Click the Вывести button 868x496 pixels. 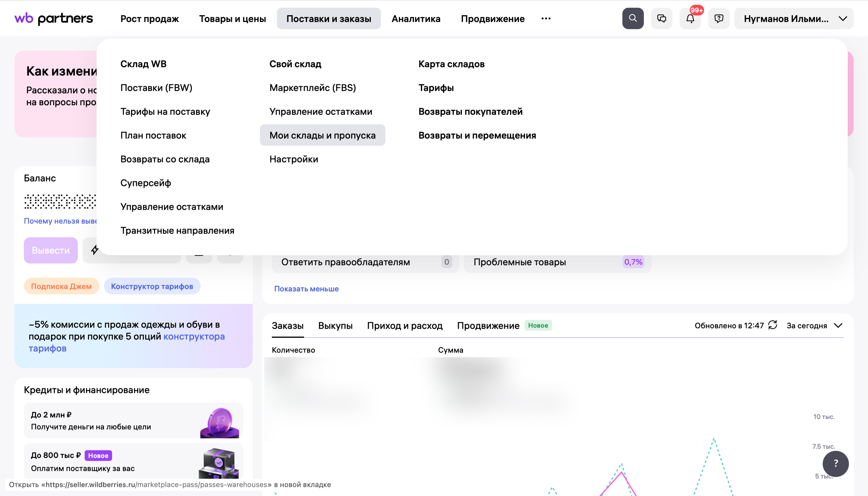click(50, 250)
